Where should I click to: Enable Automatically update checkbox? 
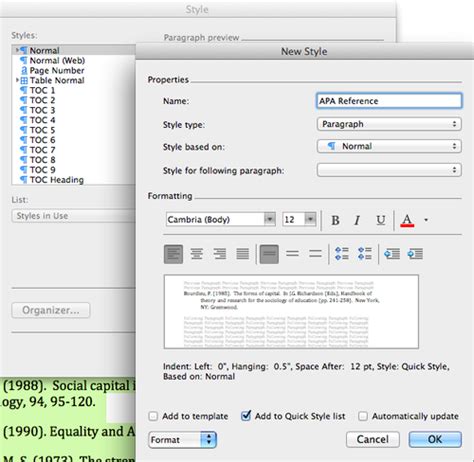pyautogui.click(x=363, y=416)
